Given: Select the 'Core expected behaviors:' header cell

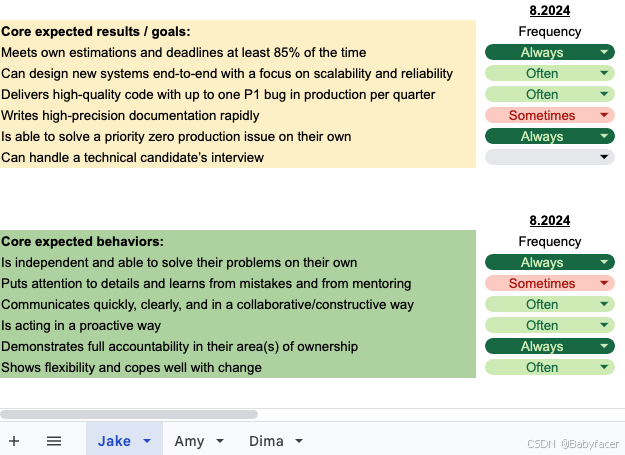Looking at the screenshot, I should tap(83, 241).
